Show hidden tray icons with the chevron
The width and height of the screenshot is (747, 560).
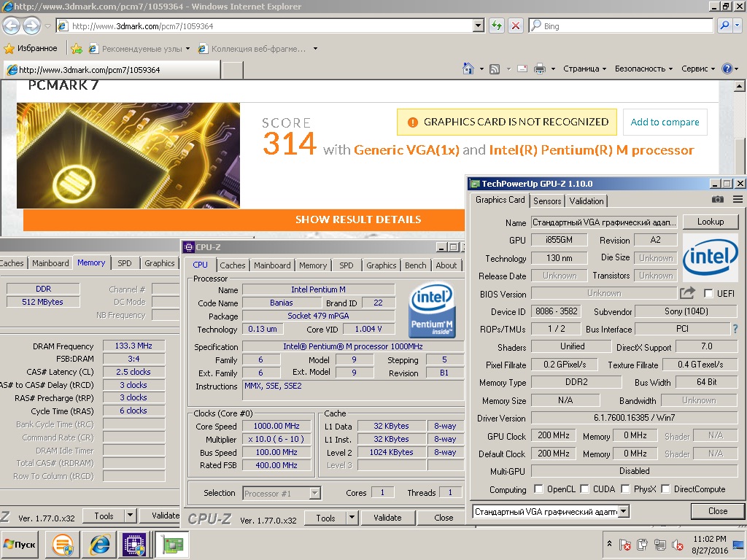[x=609, y=544]
